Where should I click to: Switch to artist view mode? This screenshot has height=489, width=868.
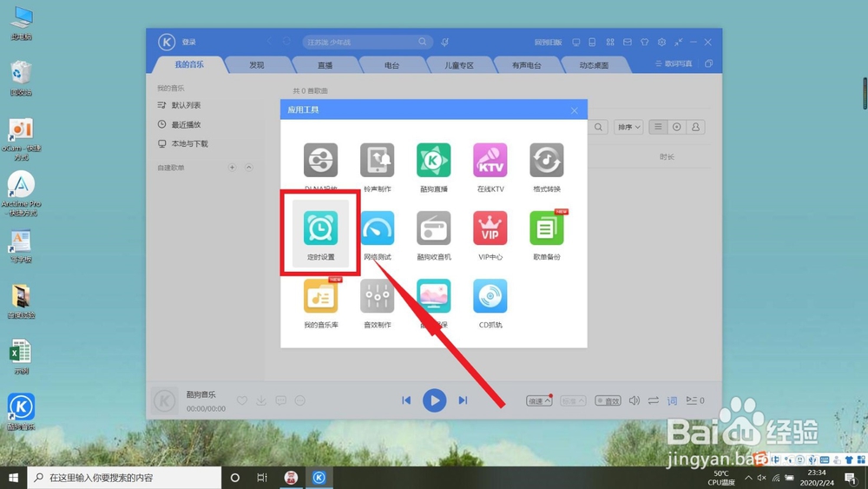[695, 127]
